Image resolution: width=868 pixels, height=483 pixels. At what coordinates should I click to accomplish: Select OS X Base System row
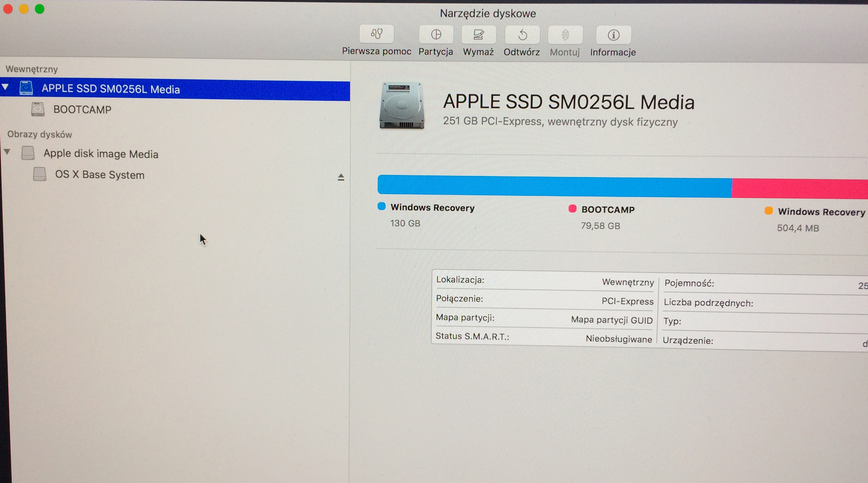point(175,175)
